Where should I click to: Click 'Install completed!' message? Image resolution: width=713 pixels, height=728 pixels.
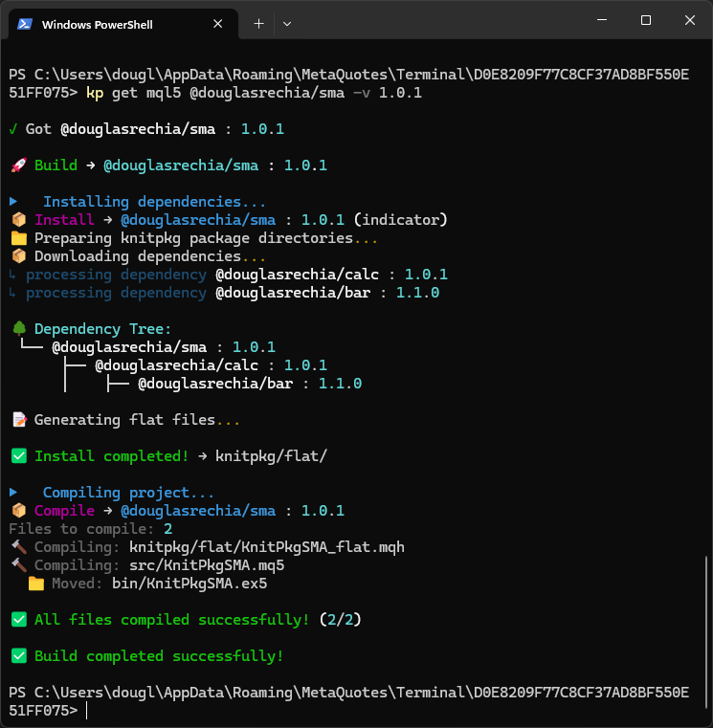pyautogui.click(x=111, y=456)
